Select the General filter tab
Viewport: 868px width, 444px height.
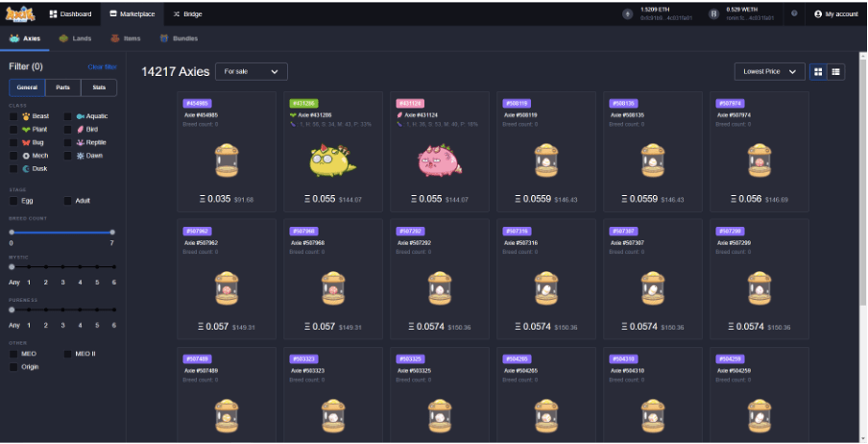coord(27,87)
